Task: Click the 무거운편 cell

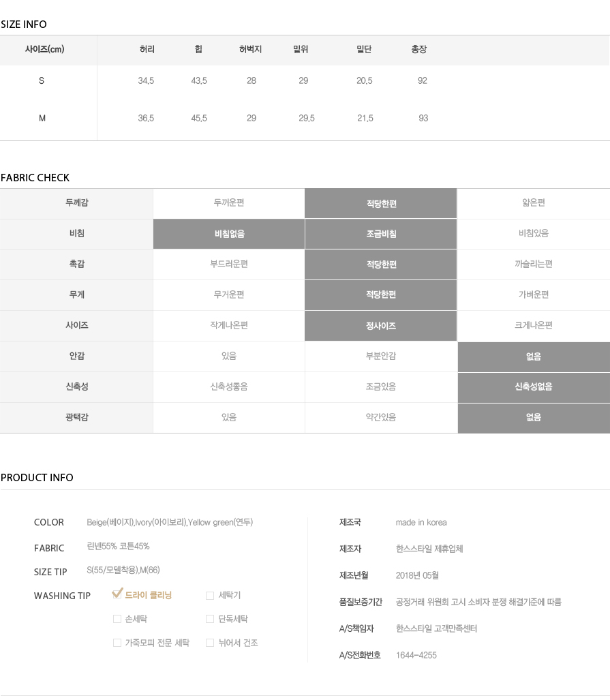Action: pyautogui.click(x=229, y=294)
